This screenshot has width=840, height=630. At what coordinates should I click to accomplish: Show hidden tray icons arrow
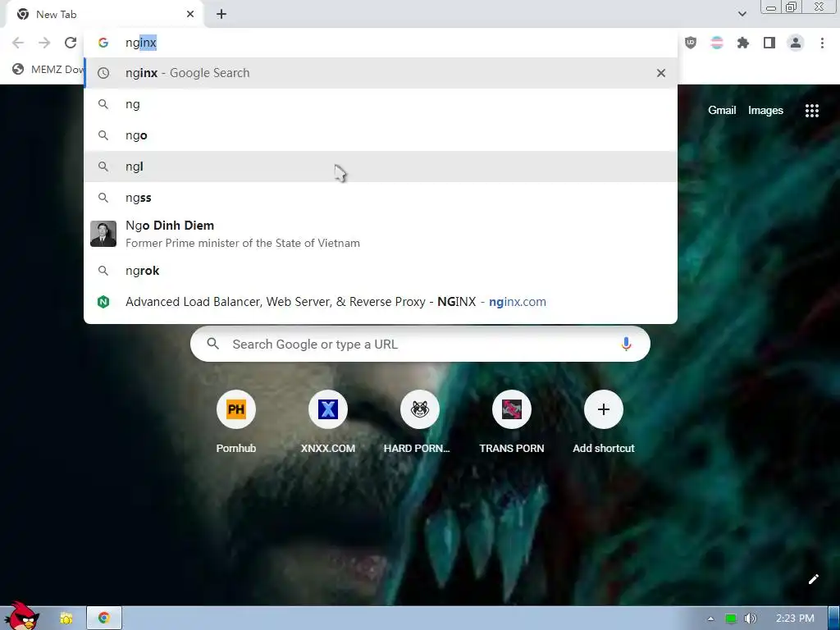point(710,619)
